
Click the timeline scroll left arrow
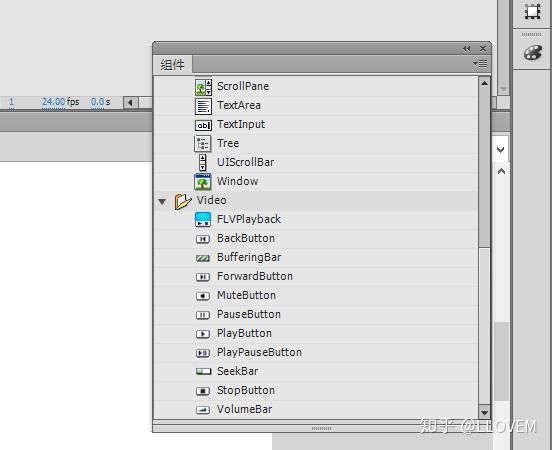(x=130, y=102)
